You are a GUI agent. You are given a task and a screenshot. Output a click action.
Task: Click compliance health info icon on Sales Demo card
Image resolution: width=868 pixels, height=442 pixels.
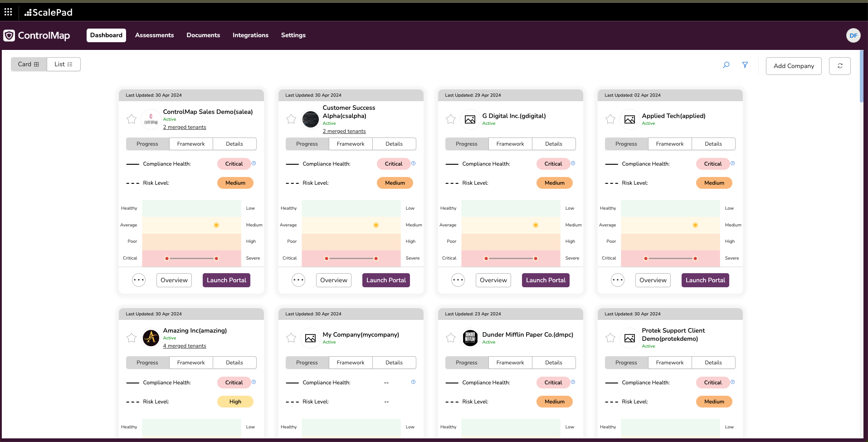click(x=254, y=163)
